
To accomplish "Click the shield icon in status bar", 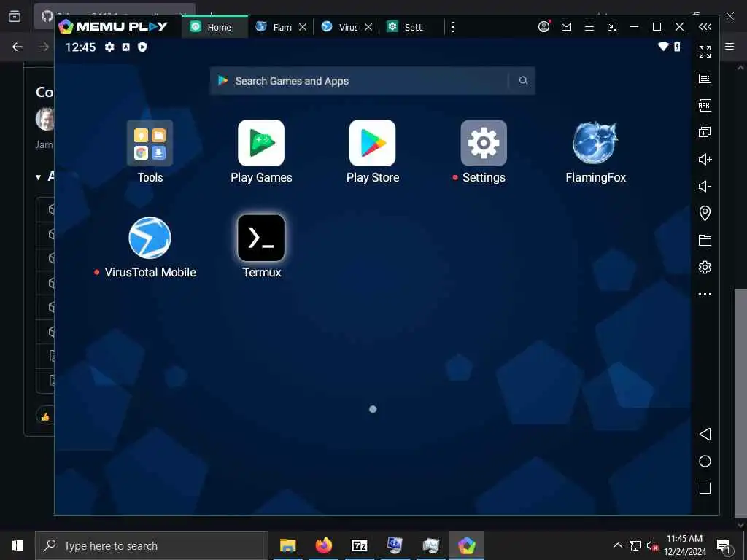I will 142,47.
